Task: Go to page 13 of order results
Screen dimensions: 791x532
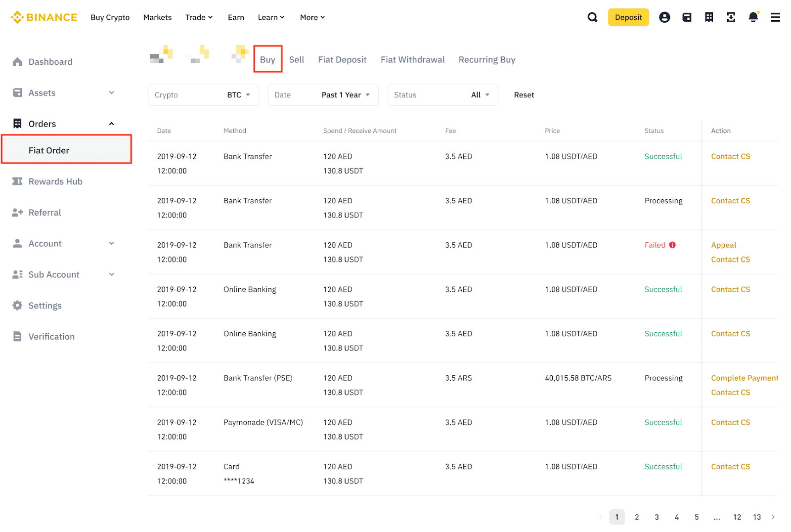Action: pyautogui.click(x=756, y=517)
